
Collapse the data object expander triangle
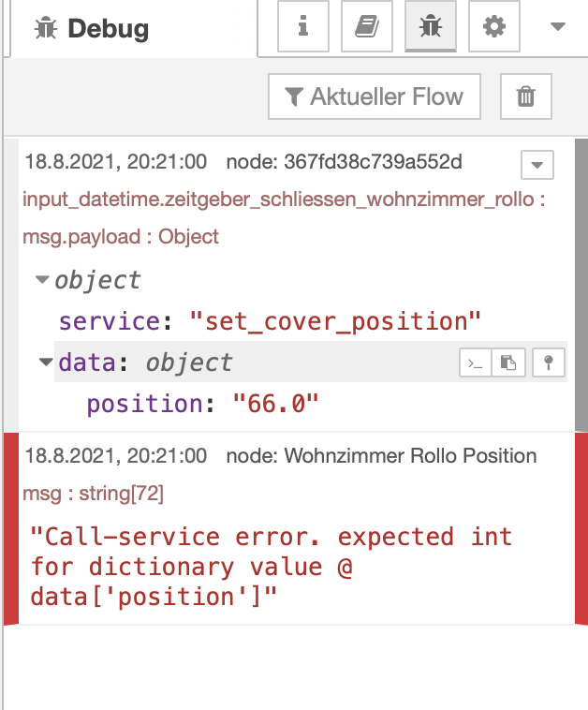click(x=46, y=362)
